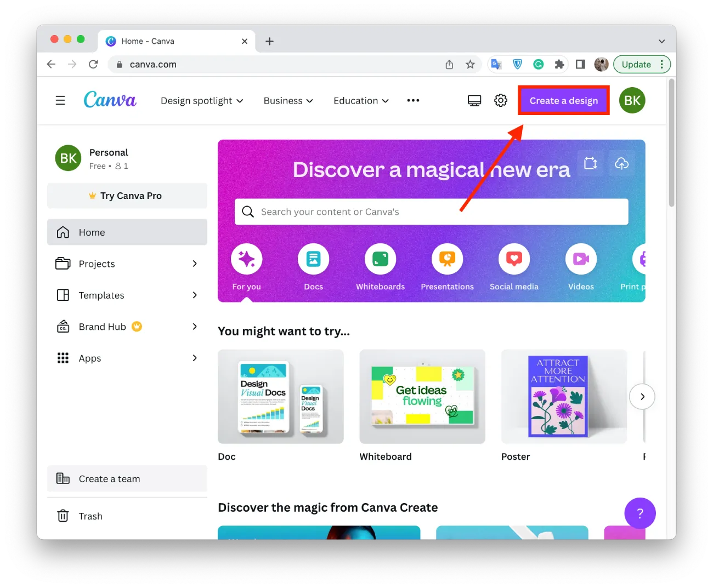Open Trash in sidebar
Viewport: 713px width, 588px height.
tap(127, 516)
